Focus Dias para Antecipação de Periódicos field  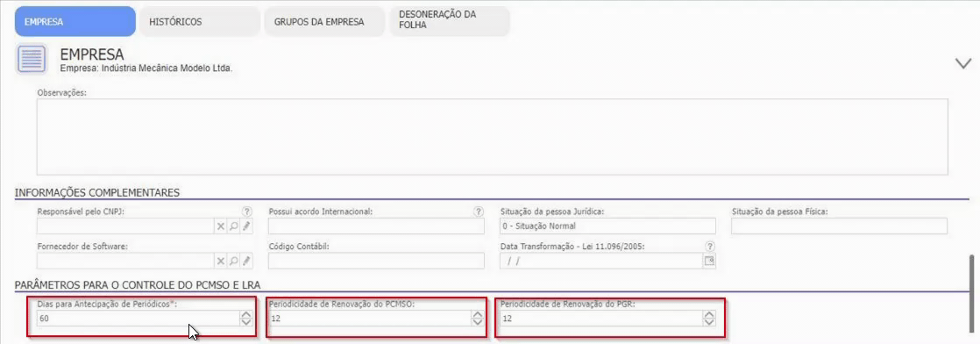pos(138,319)
